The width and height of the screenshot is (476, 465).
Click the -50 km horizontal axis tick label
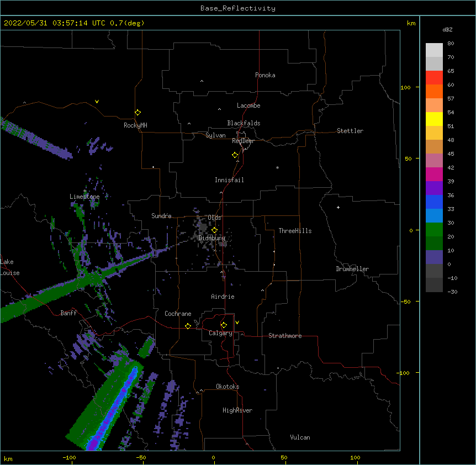(141, 457)
